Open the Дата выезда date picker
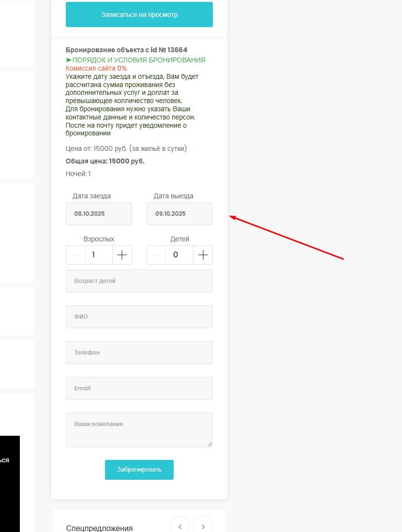 coord(179,214)
